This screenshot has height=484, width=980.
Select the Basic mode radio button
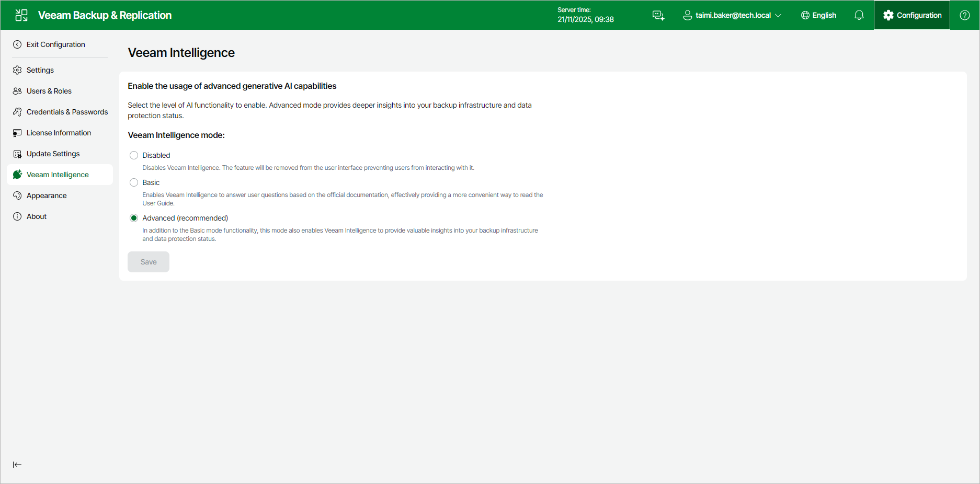134,182
